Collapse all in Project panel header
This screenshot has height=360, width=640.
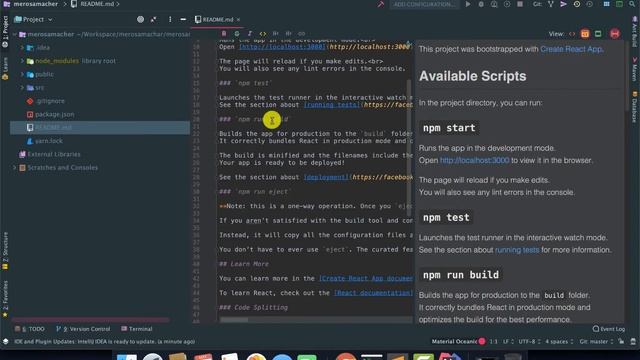click(x=153, y=19)
